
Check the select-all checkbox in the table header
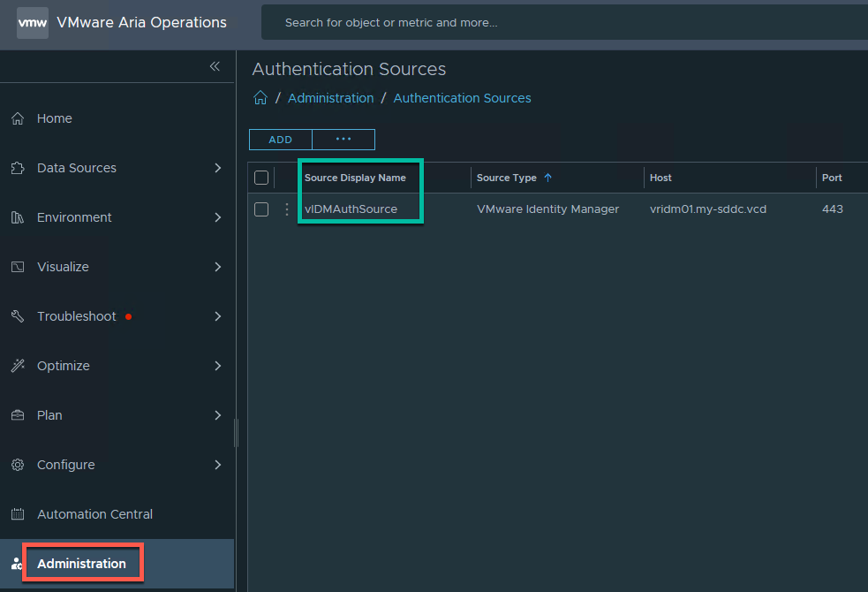[261, 177]
